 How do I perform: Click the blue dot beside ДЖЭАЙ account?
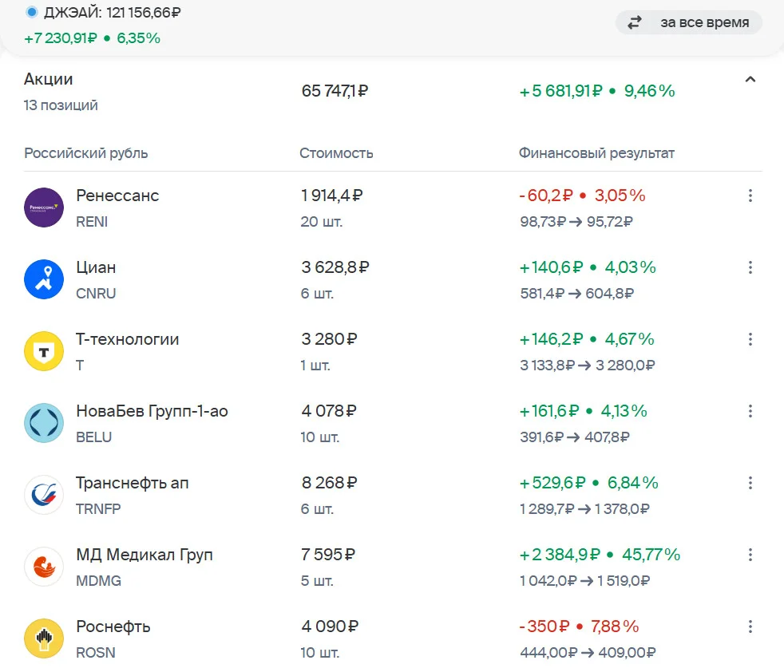point(31,13)
